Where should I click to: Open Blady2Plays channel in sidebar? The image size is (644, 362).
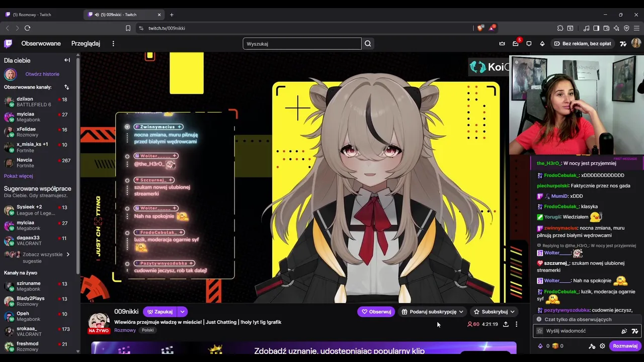(x=38, y=301)
